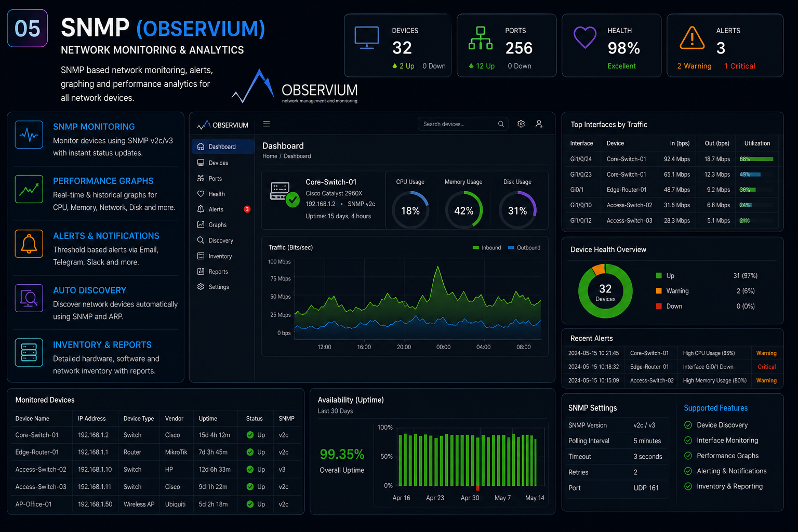This screenshot has height=532, width=798.
Task: Click the Up status check for Edge-Router-01
Action: 250,453
